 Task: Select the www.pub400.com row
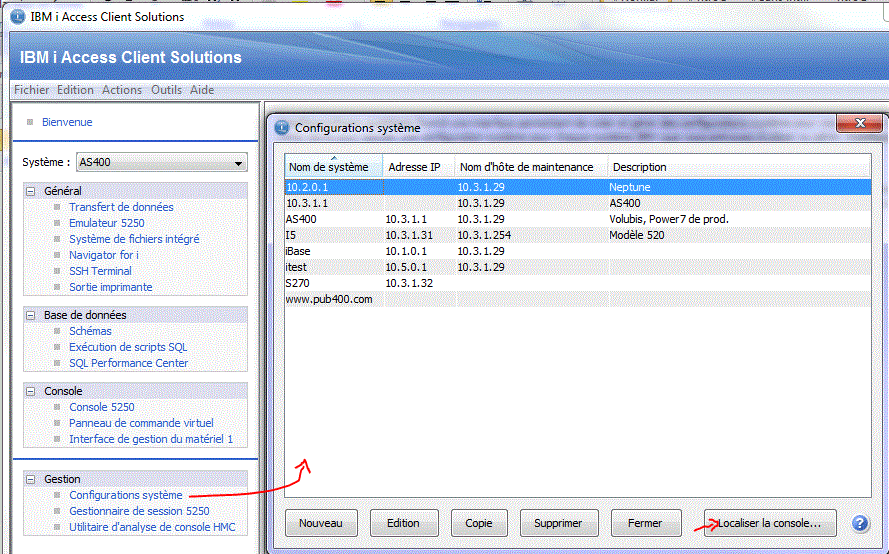(x=578, y=299)
